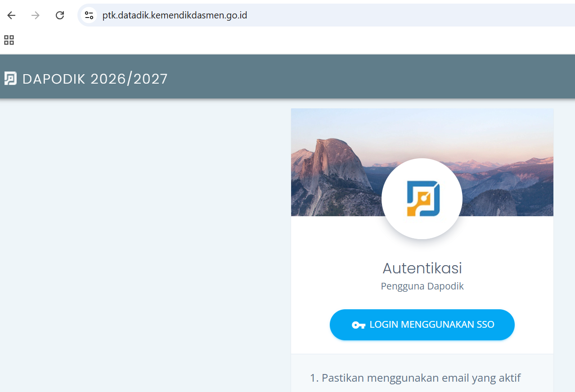Click the DAPODIK 2026/2027 header title
This screenshot has height=392, width=575.
tap(95, 79)
